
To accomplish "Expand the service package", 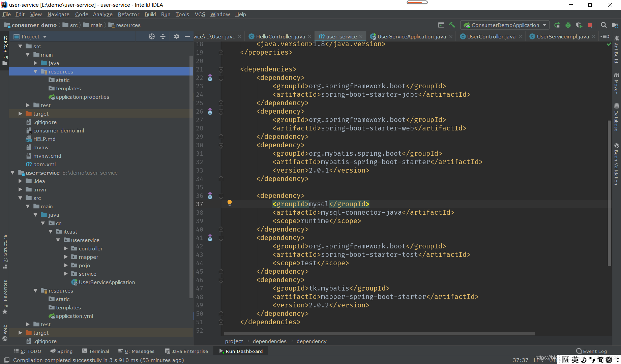I will [66, 274].
